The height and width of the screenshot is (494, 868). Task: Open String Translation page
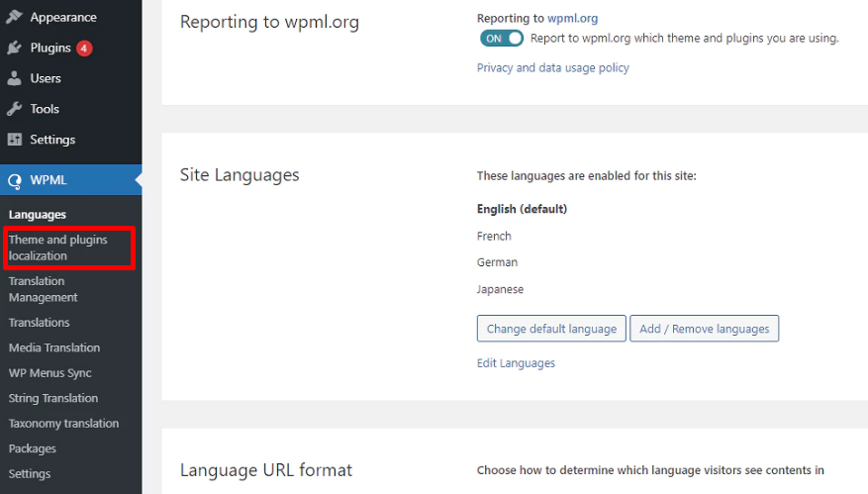click(x=53, y=398)
